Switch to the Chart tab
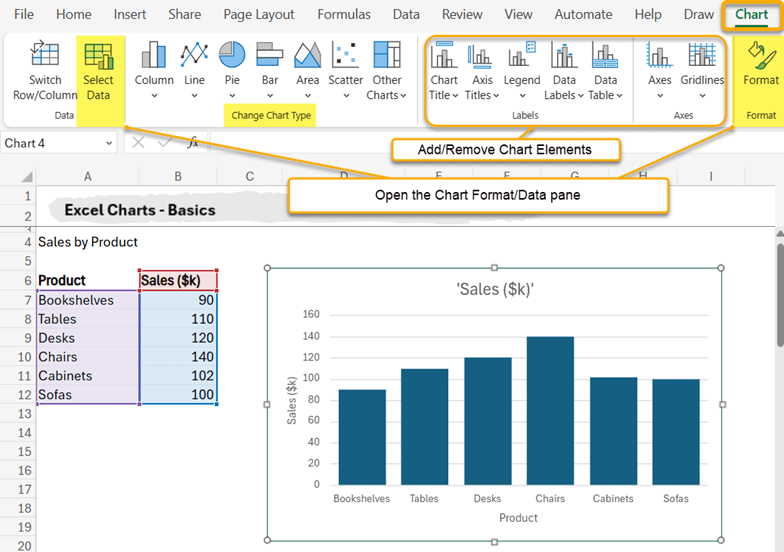784x552 pixels. point(751,14)
